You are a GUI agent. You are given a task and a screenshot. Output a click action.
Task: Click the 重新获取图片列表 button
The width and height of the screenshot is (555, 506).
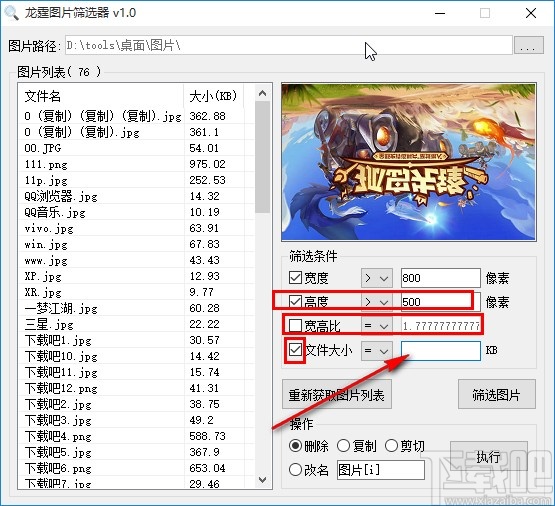point(337,394)
